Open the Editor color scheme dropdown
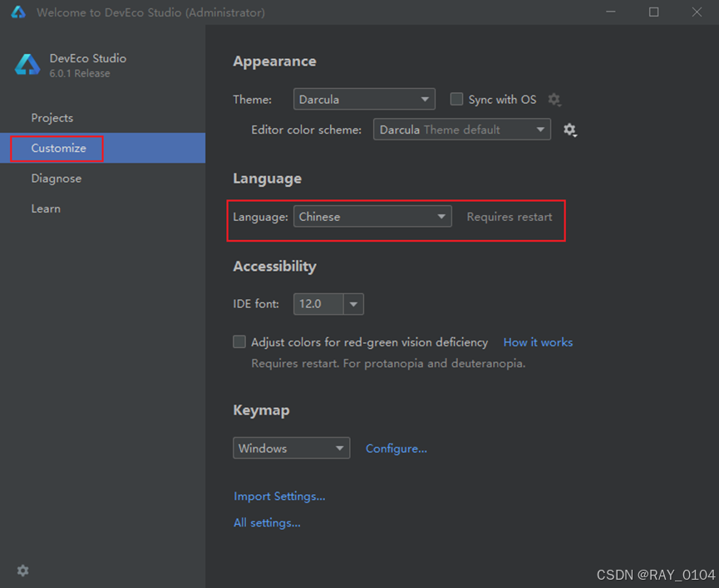719x588 pixels. pyautogui.click(x=462, y=130)
